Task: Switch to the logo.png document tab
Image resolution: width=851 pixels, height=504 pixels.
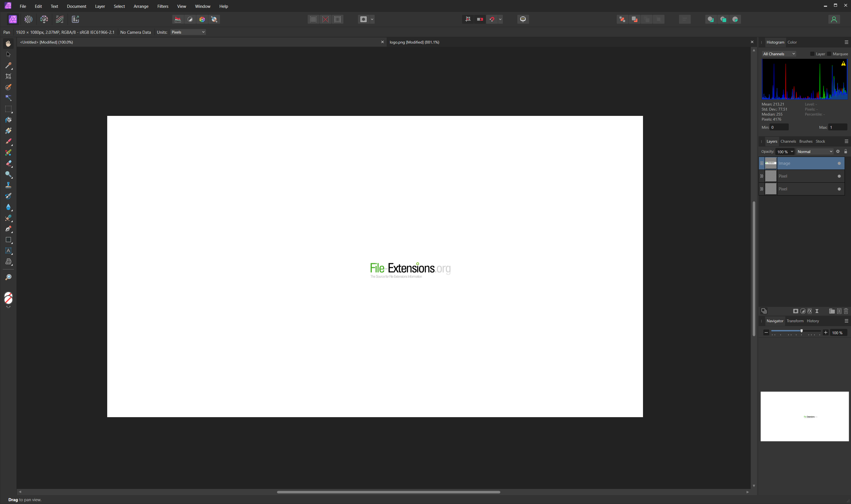Action: pyautogui.click(x=414, y=42)
